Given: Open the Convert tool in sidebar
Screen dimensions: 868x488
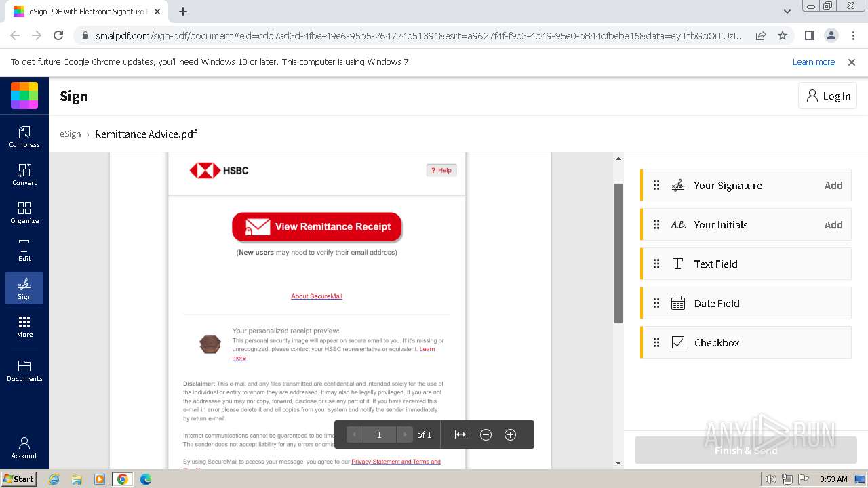Looking at the screenshot, I should click(24, 174).
